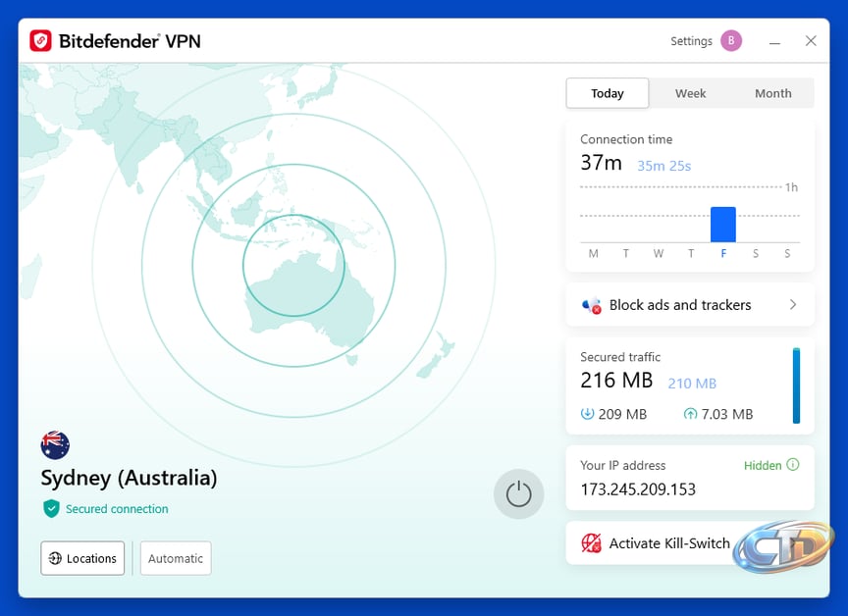Switch to the Month tab

pyautogui.click(x=772, y=93)
